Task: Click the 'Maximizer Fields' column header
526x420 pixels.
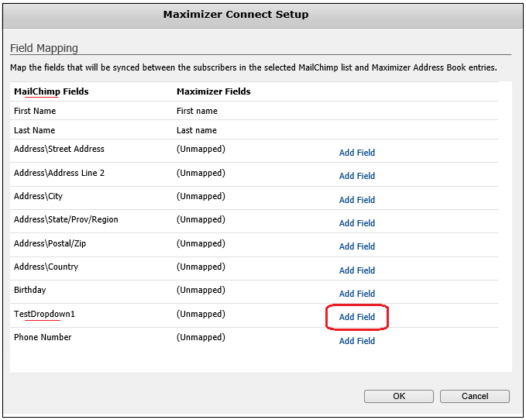Action: 214,91
